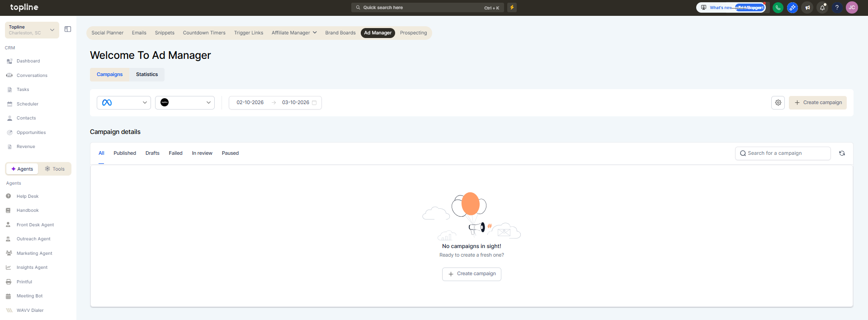Image resolution: width=868 pixels, height=320 pixels.
Task: Open the notifications bell
Action: [x=822, y=7]
